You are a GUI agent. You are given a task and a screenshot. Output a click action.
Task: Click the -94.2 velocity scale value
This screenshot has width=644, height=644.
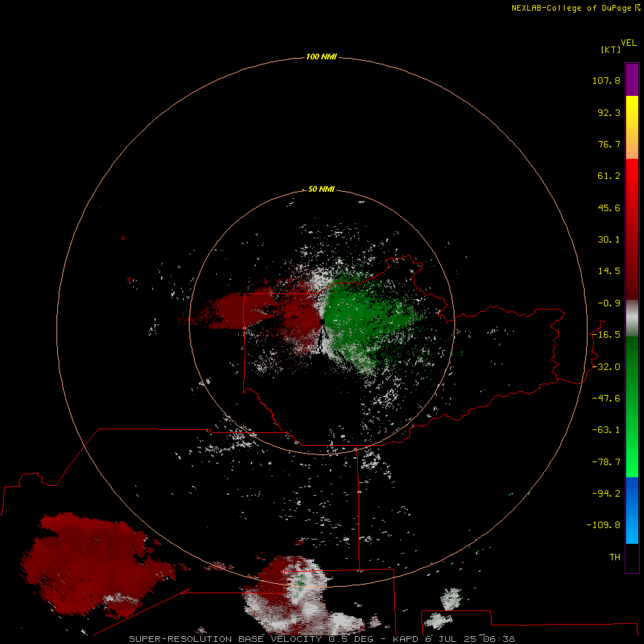click(606, 494)
